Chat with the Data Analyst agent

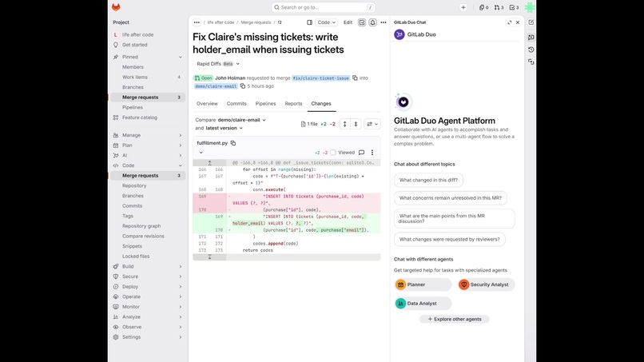pyautogui.click(x=423, y=303)
